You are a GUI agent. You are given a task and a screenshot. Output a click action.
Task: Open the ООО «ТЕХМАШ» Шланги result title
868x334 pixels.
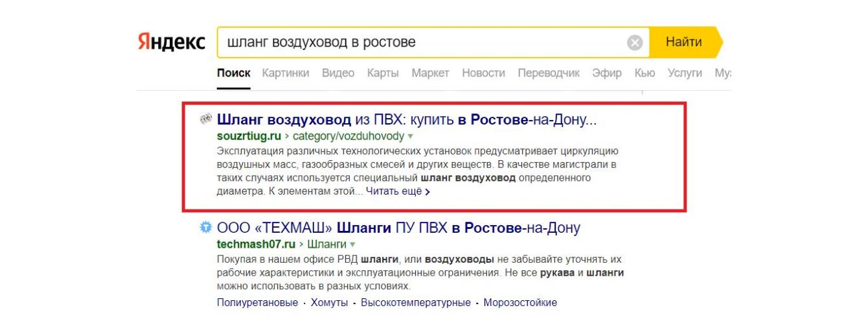click(398, 228)
